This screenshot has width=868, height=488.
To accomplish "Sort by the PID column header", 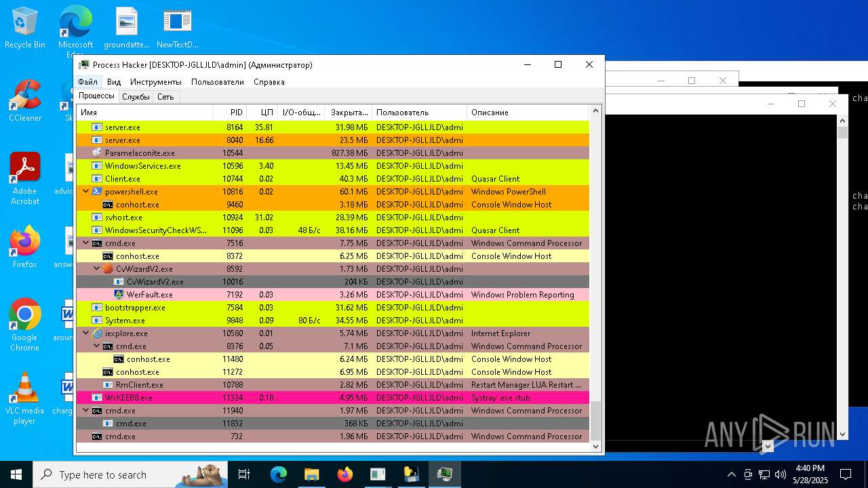I will [x=230, y=113].
